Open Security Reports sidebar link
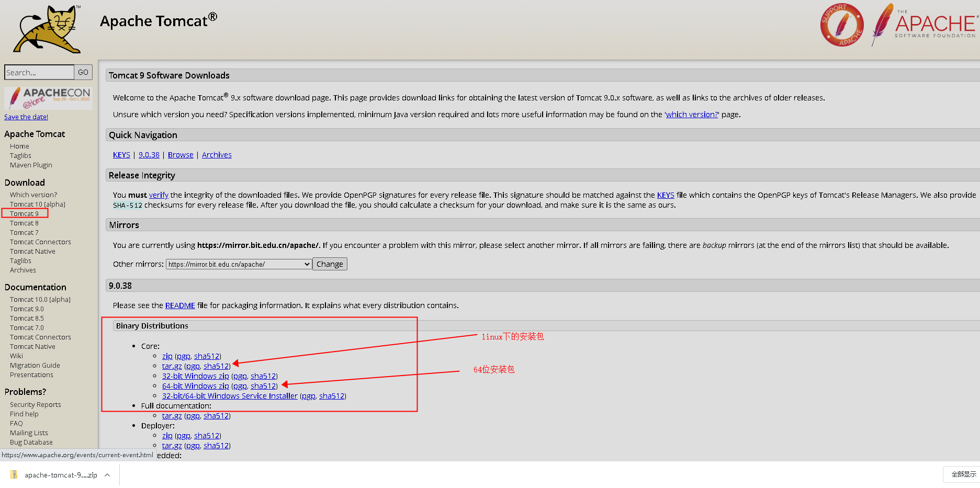Viewport: 980px width, 488px height. (x=36, y=405)
